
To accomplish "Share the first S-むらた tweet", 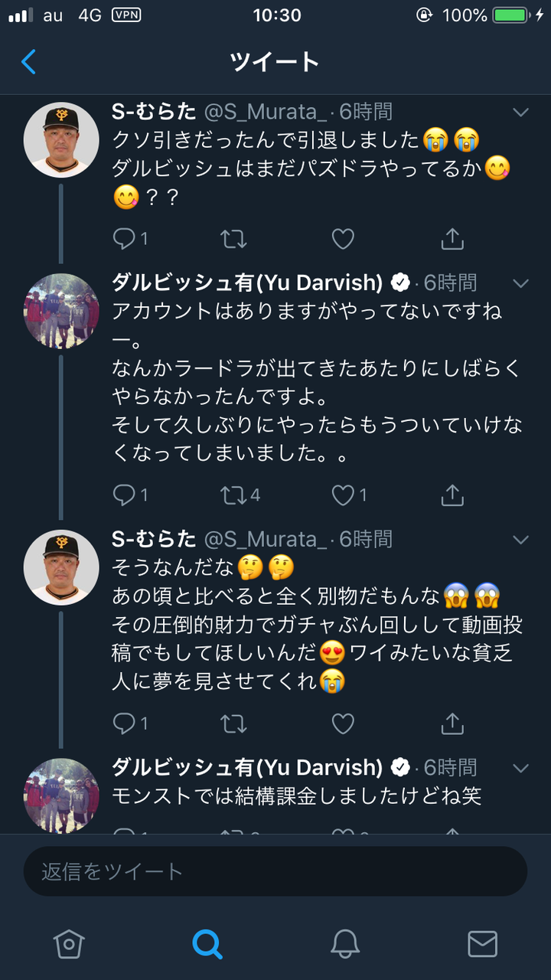I will pos(452,239).
